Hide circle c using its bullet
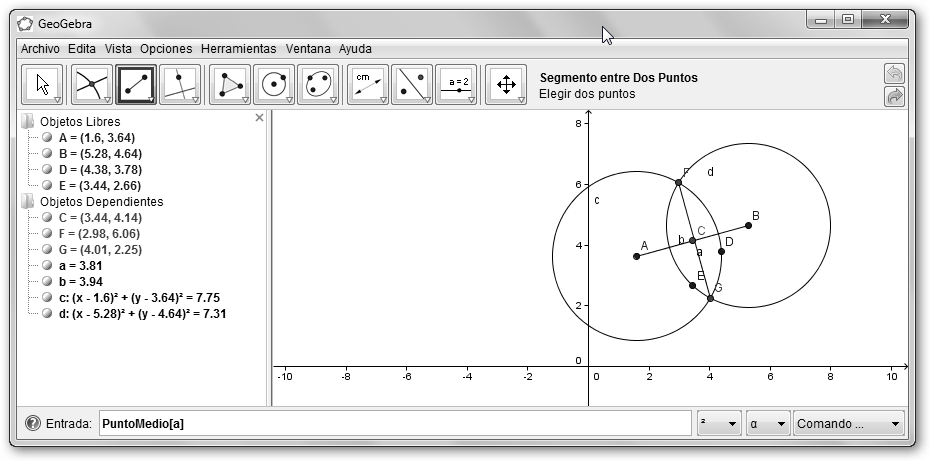The width and height of the screenshot is (930, 461). click(47, 298)
